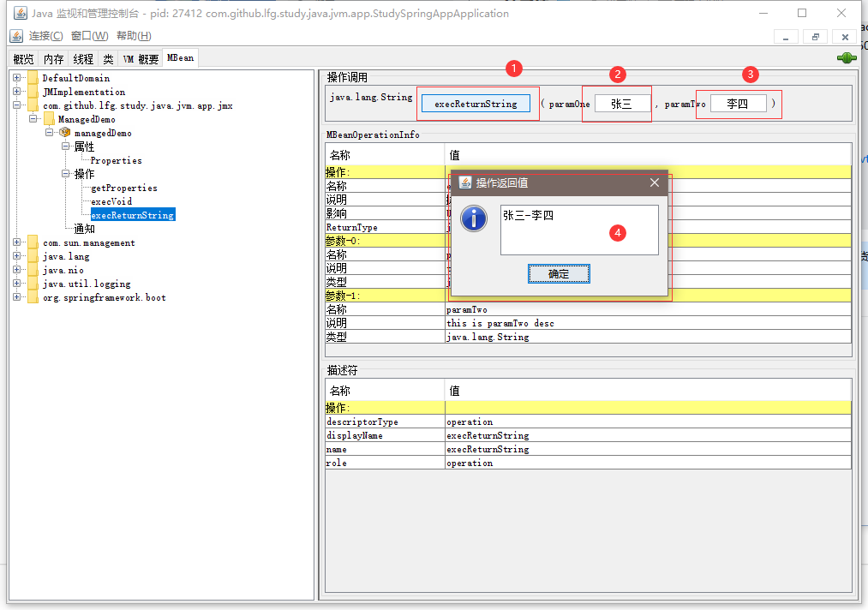Click the role row name
868x610 pixels.
337,463
